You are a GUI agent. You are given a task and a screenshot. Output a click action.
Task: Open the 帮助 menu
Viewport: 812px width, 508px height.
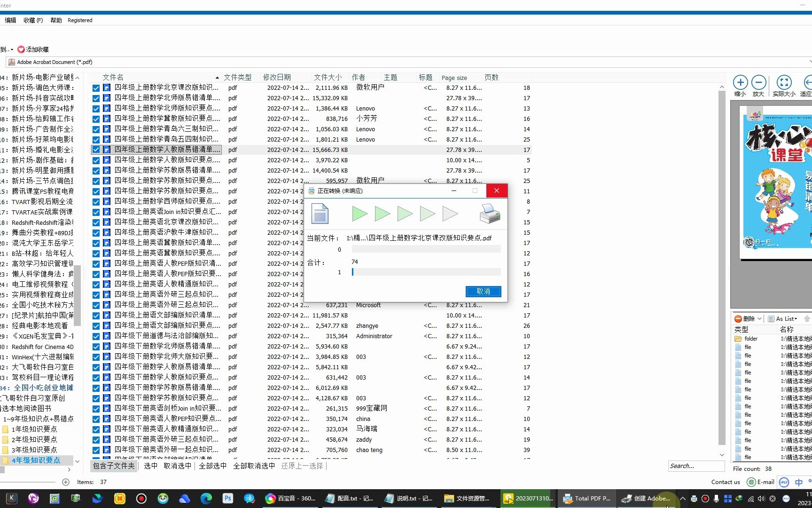[55, 20]
